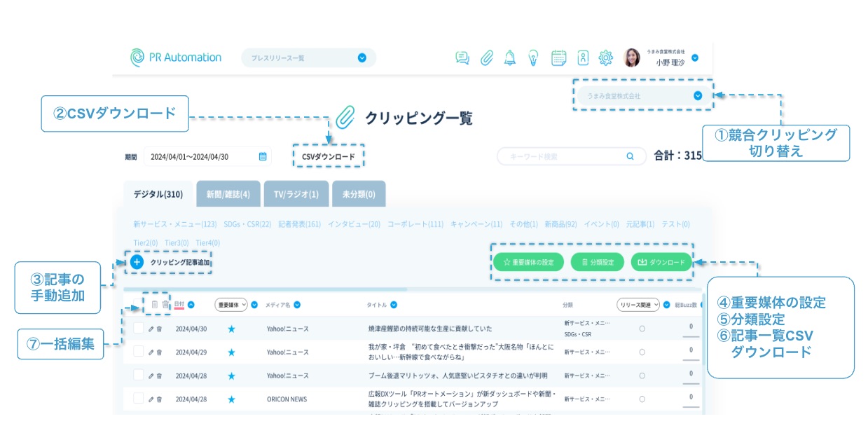Open the chat messages icon in header

tap(462, 58)
